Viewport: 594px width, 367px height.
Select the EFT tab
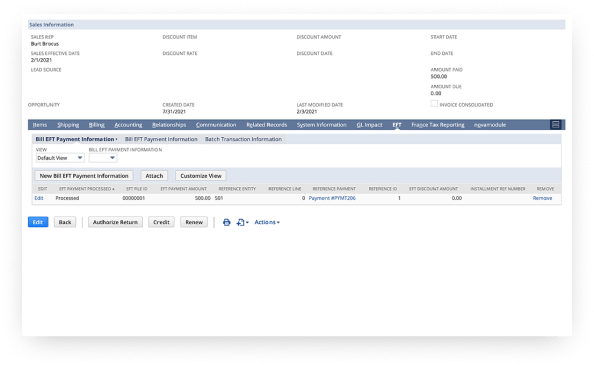397,125
